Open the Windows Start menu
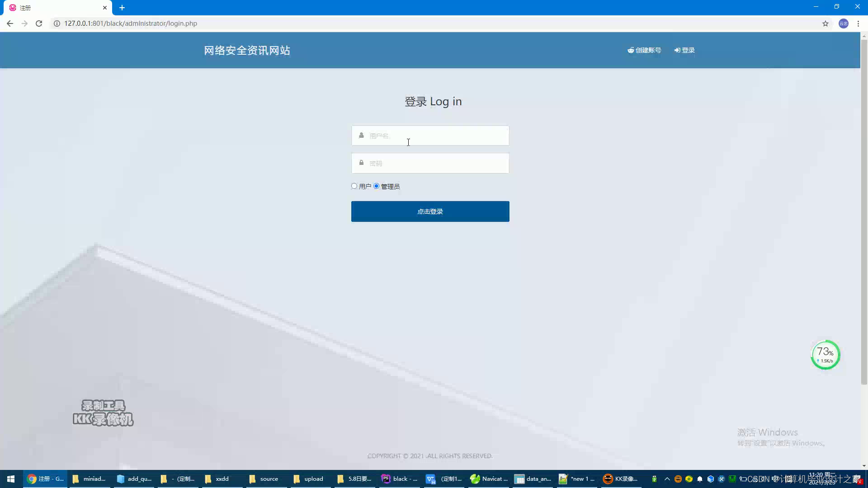 tap(11, 479)
